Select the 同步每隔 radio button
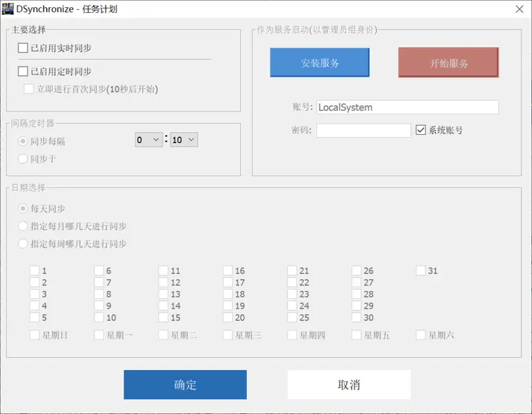 23,141
